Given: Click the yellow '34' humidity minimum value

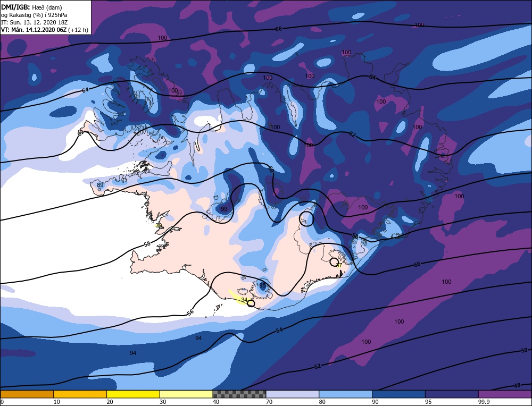Looking at the screenshot, I should (x=244, y=300).
